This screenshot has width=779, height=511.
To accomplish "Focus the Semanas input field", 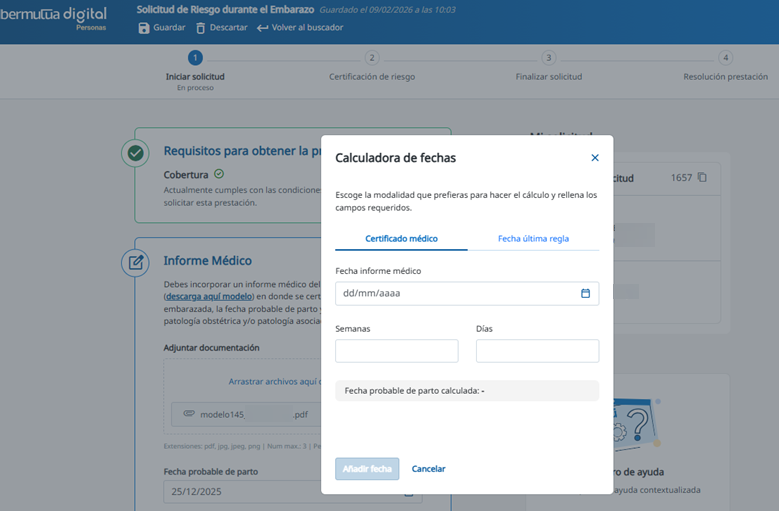I will [x=396, y=351].
